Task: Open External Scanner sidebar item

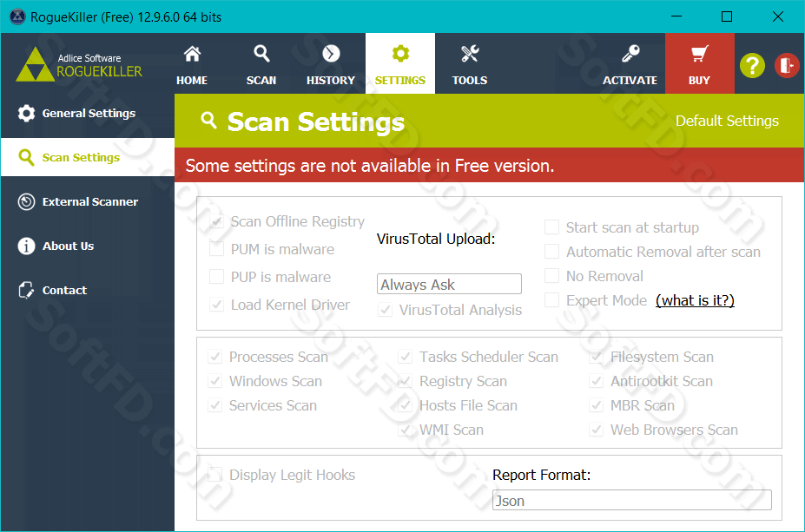Action: 88,201
